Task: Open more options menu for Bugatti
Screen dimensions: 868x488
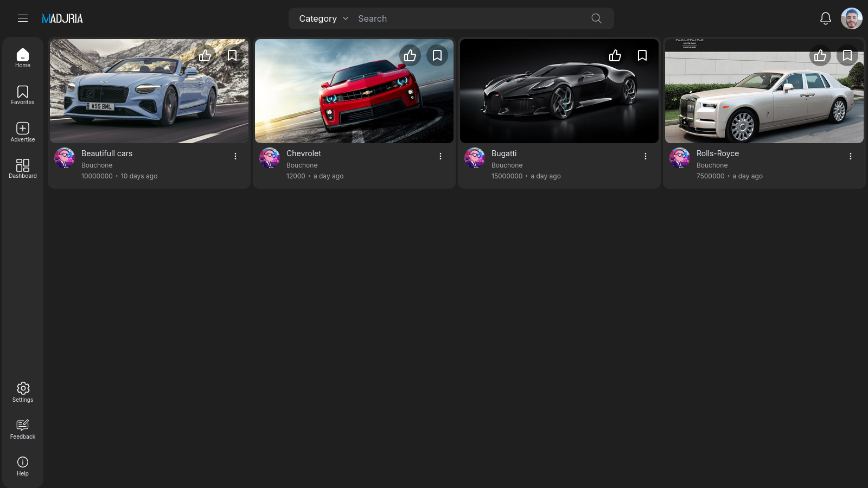Action: (x=646, y=156)
